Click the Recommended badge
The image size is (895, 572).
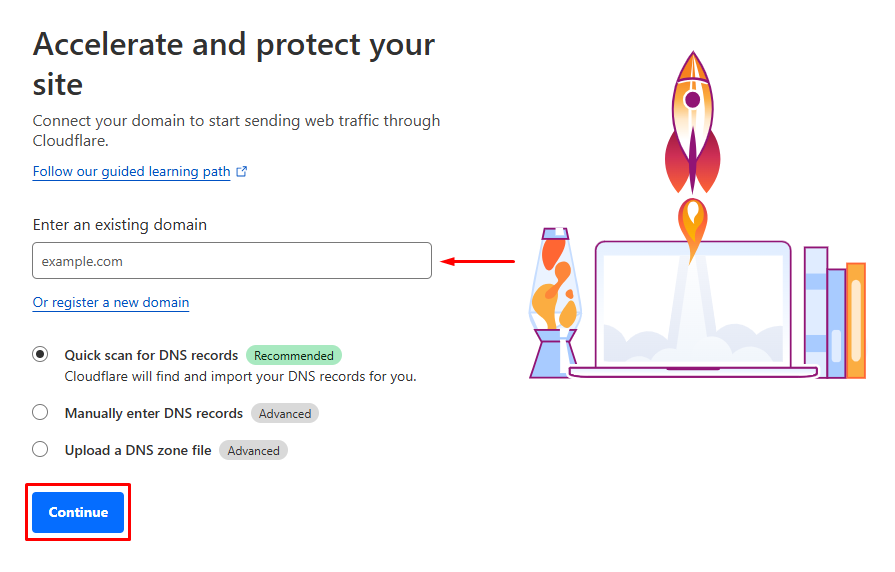pos(294,356)
